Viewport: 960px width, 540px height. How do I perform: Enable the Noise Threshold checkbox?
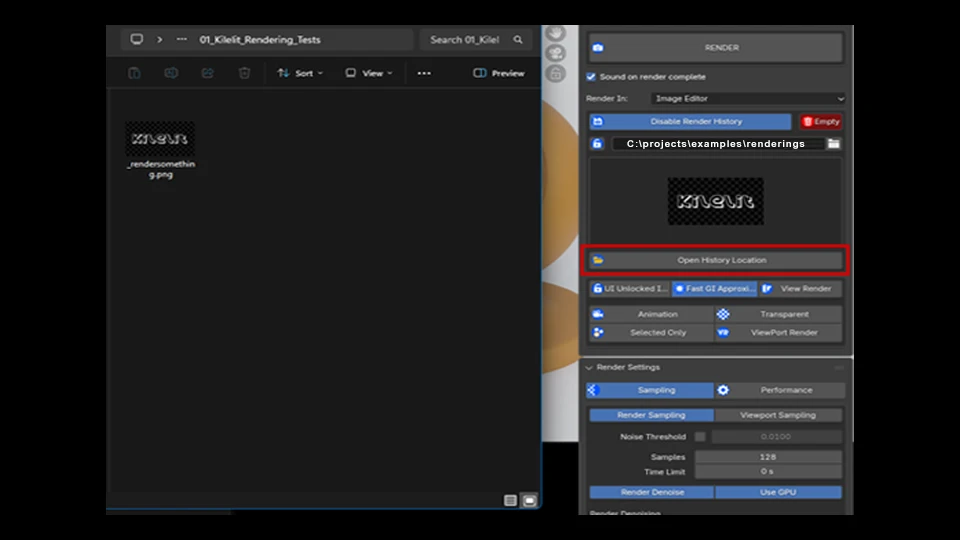click(x=700, y=437)
